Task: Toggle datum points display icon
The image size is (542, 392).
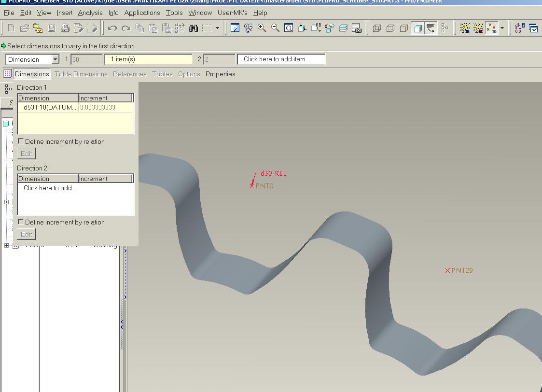Action: tap(492, 28)
